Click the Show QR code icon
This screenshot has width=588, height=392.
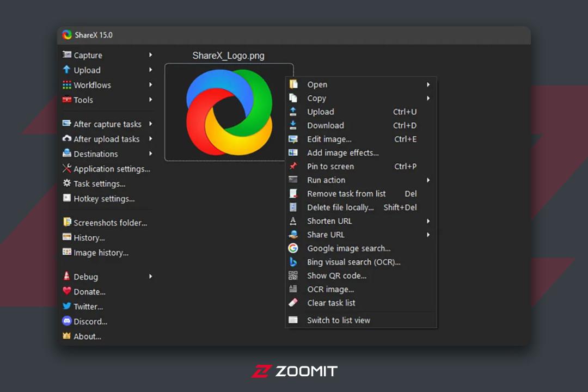coord(293,275)
